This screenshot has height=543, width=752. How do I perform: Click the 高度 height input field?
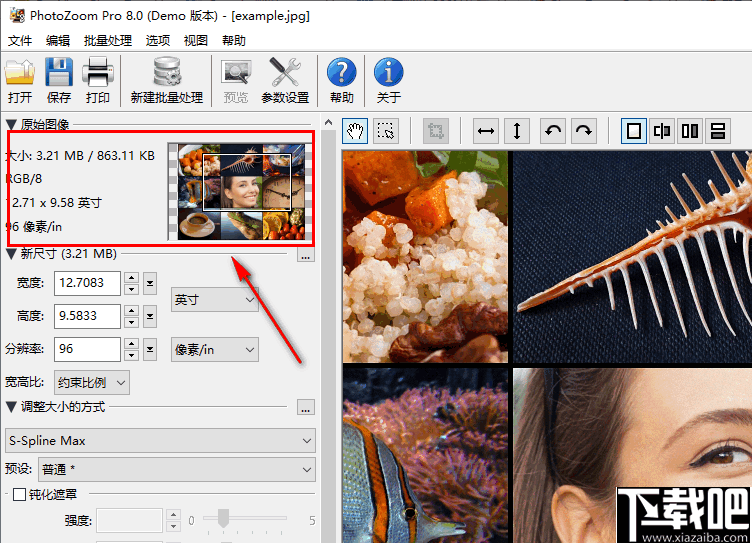coord(87,316)
